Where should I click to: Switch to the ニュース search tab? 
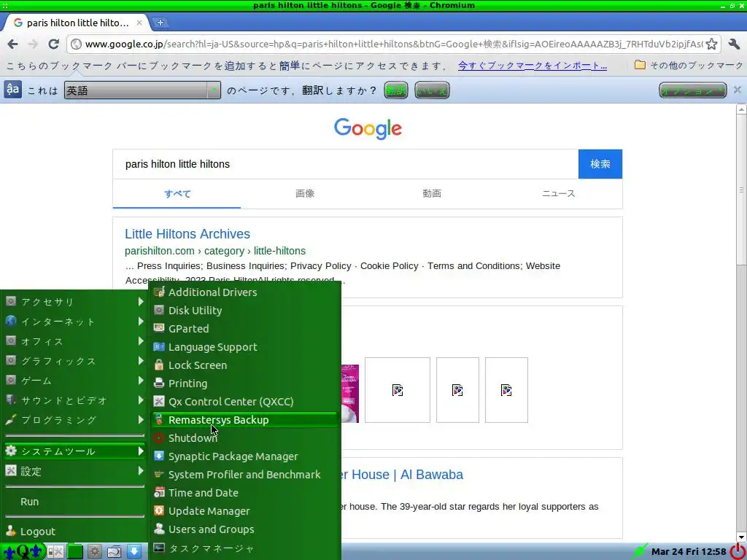[x=558, y=194]
